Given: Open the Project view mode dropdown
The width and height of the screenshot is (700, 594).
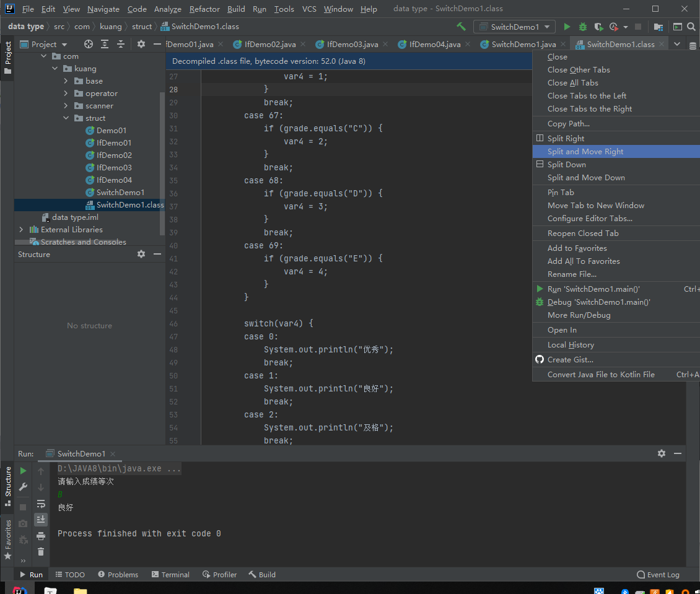Looking at the screenshot, I should click(x=44, y=44).
